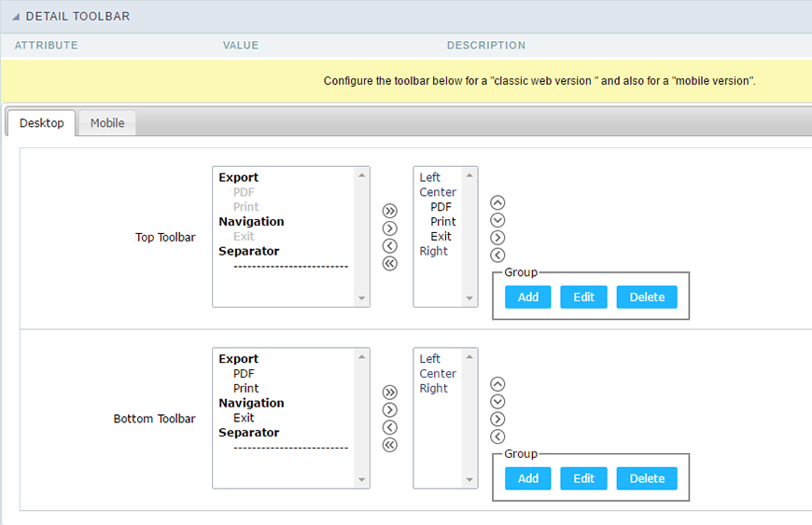Click move-up arrow icon for Top Toolbar
The width and height of the screenshot is (812, 525).
[x=497, y=202]
